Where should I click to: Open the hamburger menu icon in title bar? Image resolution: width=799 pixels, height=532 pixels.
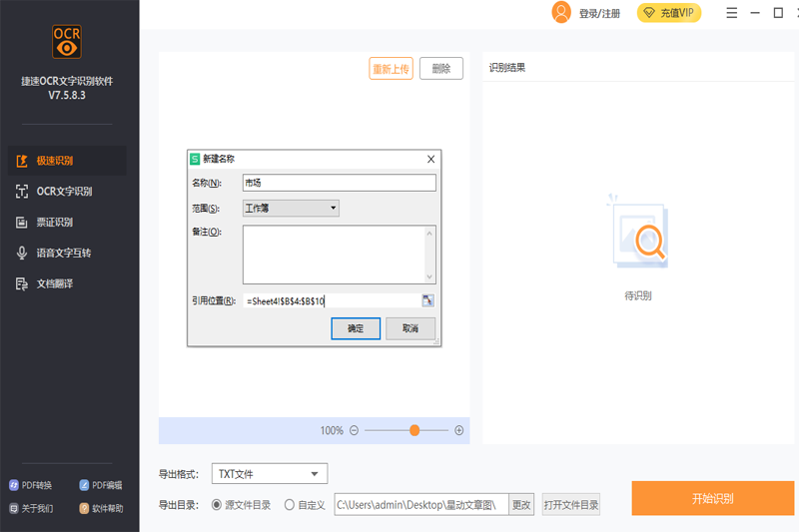[x=732, y=13]
